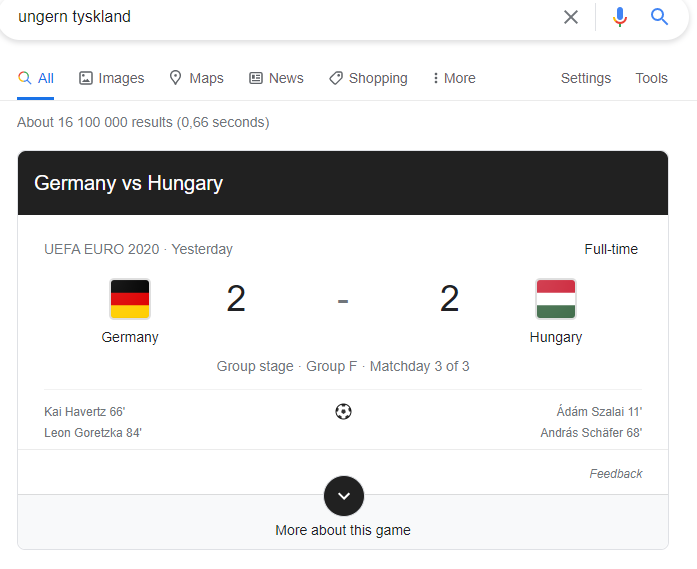Click the soccer ball goals icon
The width and height of the screenshot is (697, 569).
click(x=343, y=412)
